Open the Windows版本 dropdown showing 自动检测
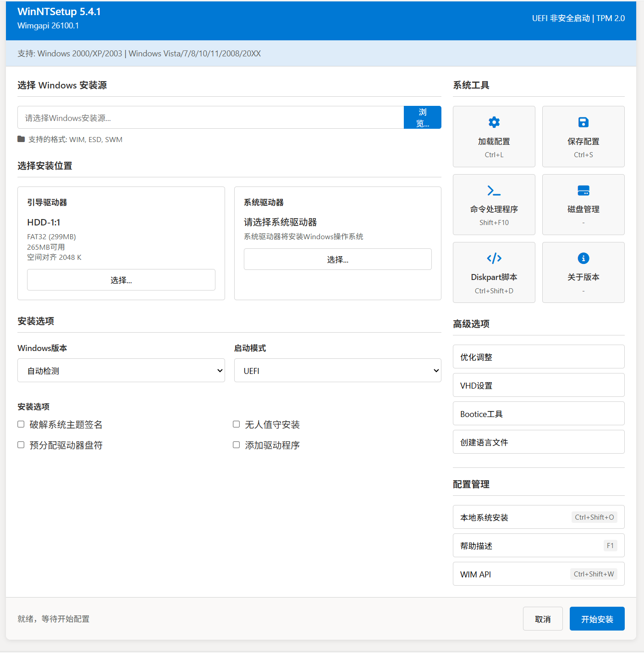The height and width of the screenshot is (653, 644). (x=121, y=370)
